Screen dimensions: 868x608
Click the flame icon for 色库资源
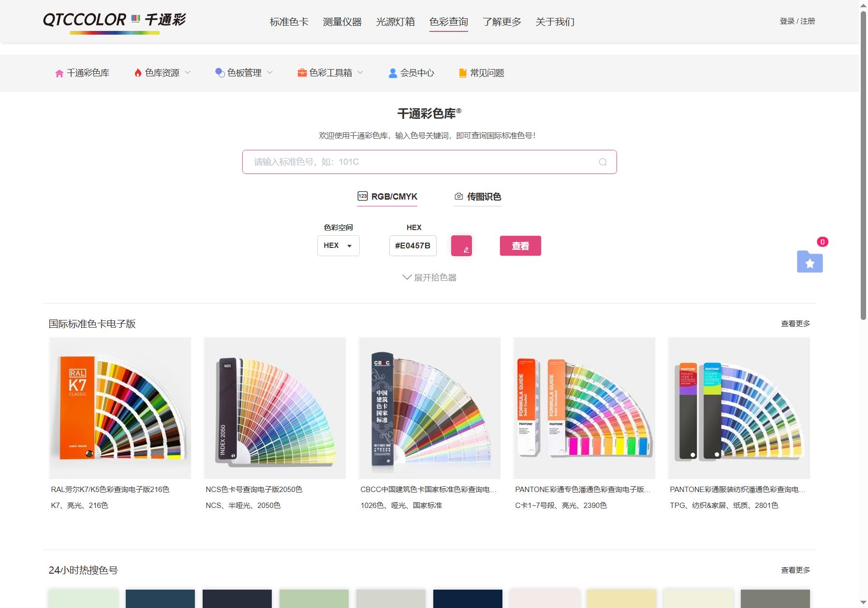pos(138,73)
